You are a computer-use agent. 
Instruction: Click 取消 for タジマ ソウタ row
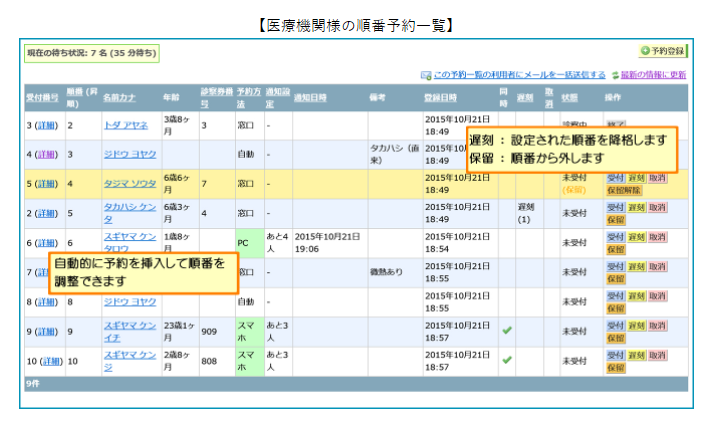coord(658,178)
